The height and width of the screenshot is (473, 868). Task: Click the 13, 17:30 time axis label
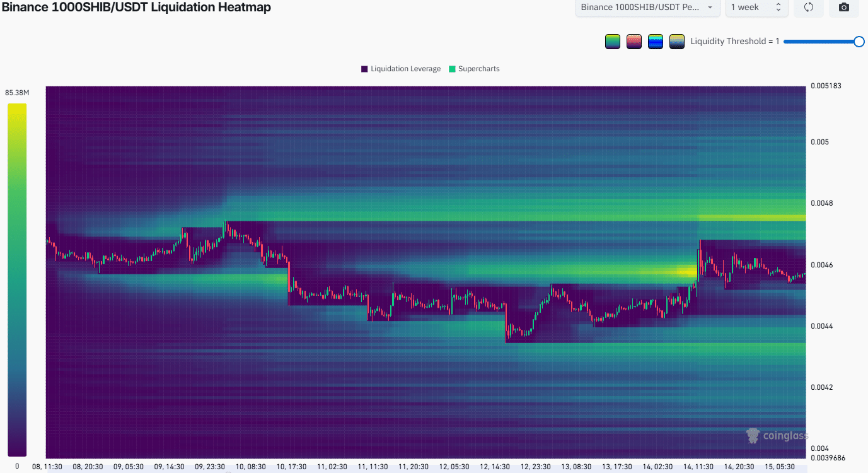[x=617, y=467]
